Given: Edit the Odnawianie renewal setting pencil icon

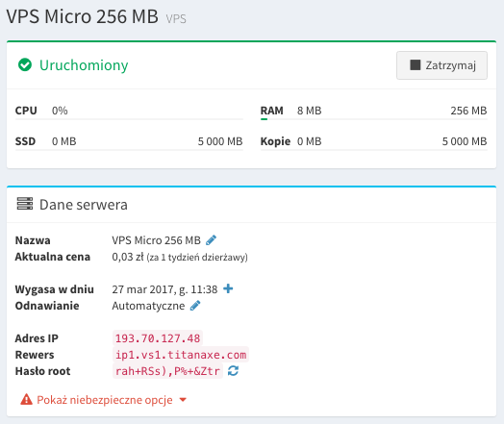Looking at the screenshot, I should coord(195,306).
